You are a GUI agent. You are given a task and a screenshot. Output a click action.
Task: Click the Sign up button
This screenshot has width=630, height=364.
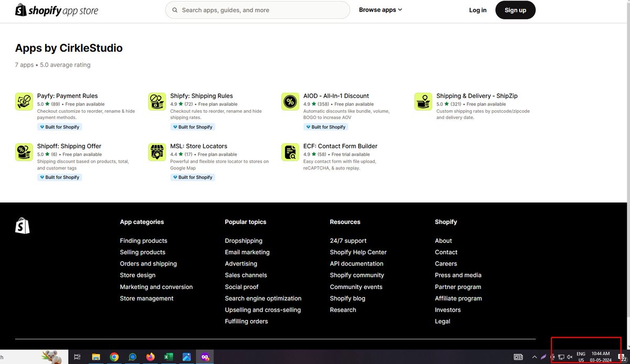[x=516, y=10]
